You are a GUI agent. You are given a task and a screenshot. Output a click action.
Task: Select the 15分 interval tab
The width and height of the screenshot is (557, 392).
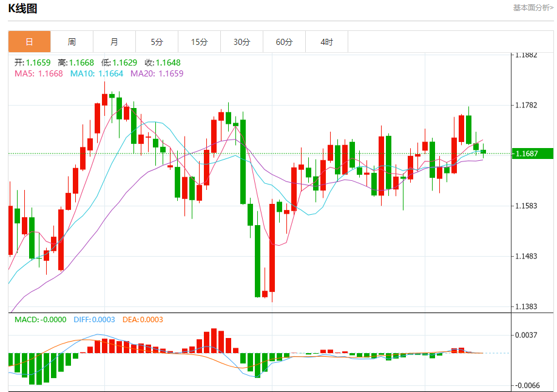(199, 42)
